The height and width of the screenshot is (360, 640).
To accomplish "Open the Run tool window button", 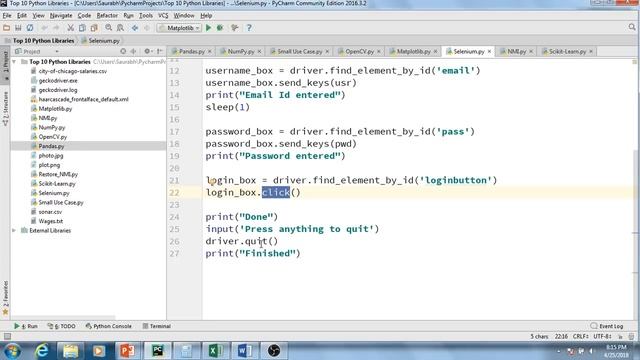I will point(26,326).
